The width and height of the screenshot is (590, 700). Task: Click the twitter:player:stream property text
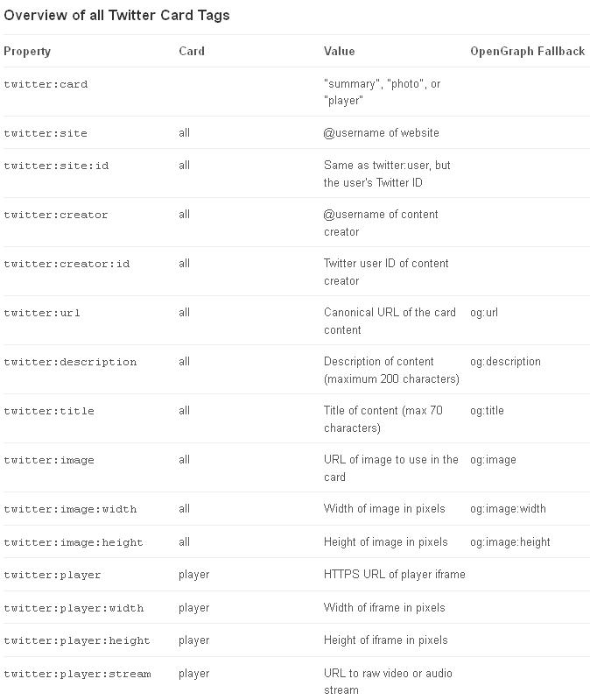77,674
